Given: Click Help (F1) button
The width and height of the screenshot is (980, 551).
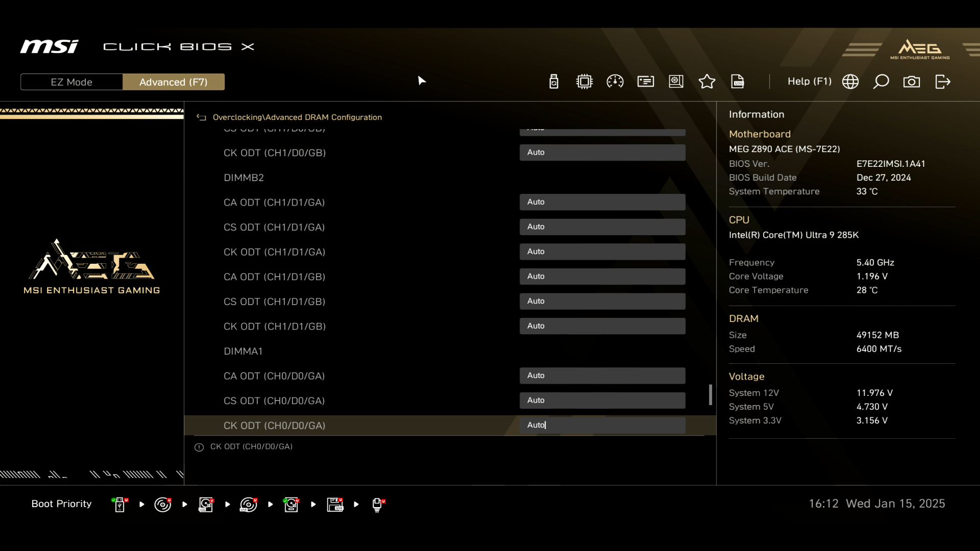Looking at the screenshot, I should [809, 82].
